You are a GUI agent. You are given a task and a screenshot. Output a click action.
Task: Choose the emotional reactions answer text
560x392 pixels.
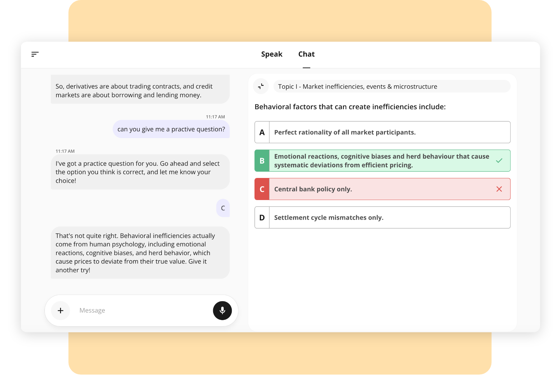(x=381, y=161)
